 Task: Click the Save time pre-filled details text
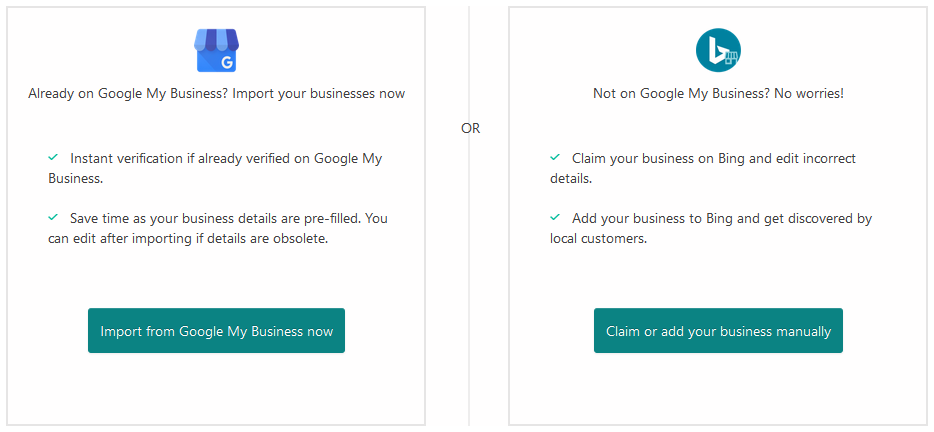[218, 228]
